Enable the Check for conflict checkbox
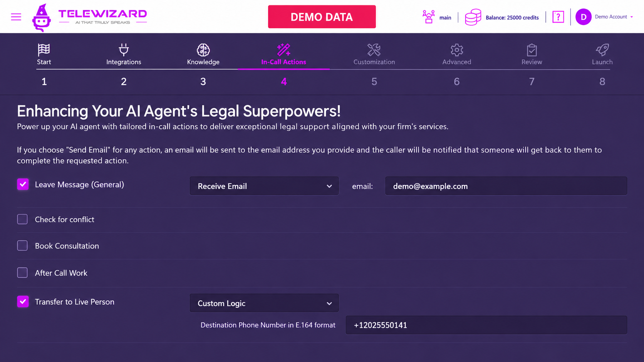The height and width of the screenshot is (362, 644). 22,219
